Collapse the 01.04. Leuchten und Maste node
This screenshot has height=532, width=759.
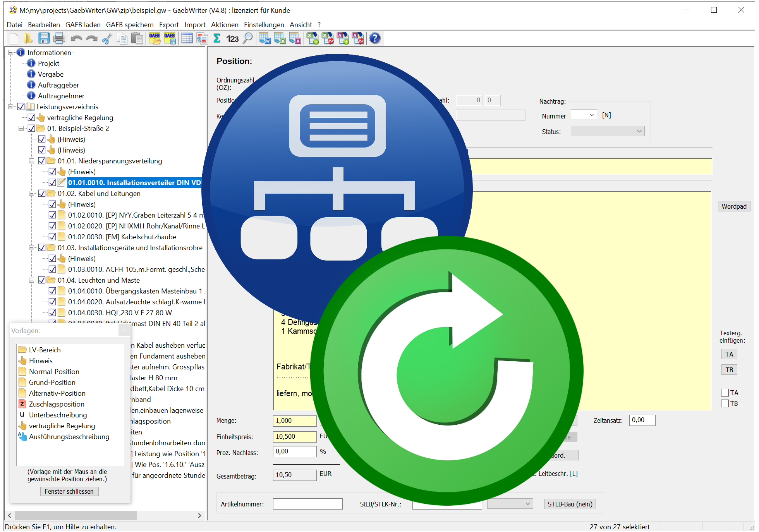click(x=32, y=280)
